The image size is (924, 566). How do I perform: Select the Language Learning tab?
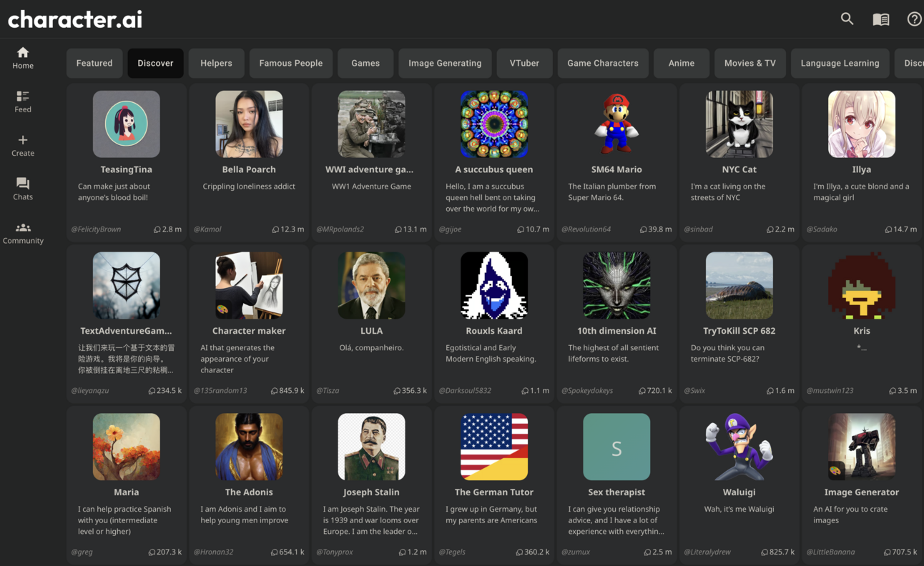click(840, 63)
